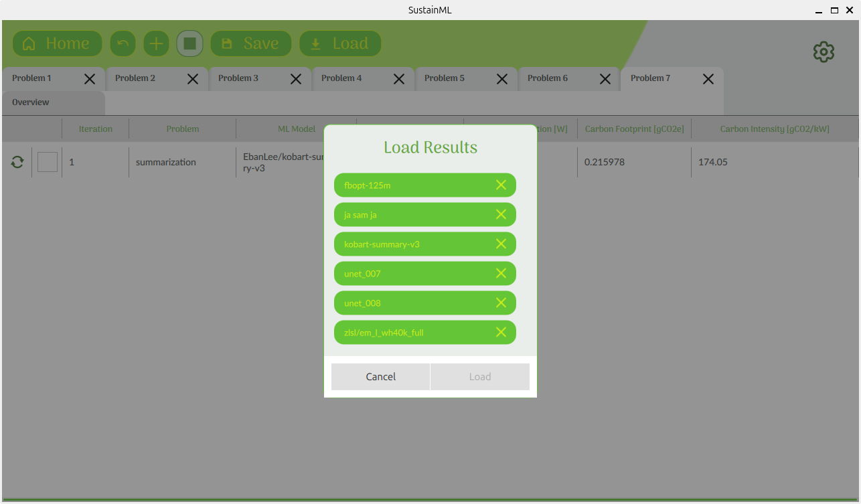Delete kobart-summary-v3 from saved results
The image size is (861, 504).
click(x=501, y=244)
